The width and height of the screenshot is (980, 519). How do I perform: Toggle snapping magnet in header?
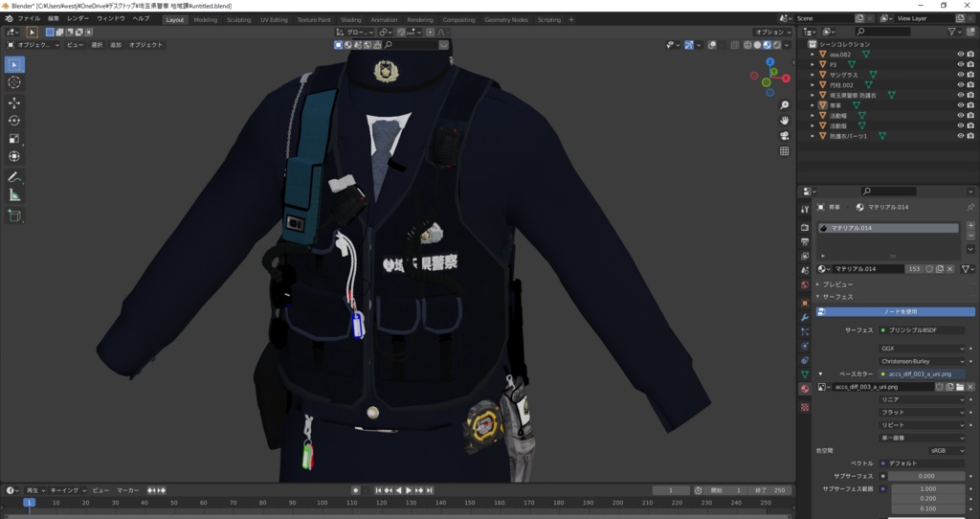click(x=401, y=32)
